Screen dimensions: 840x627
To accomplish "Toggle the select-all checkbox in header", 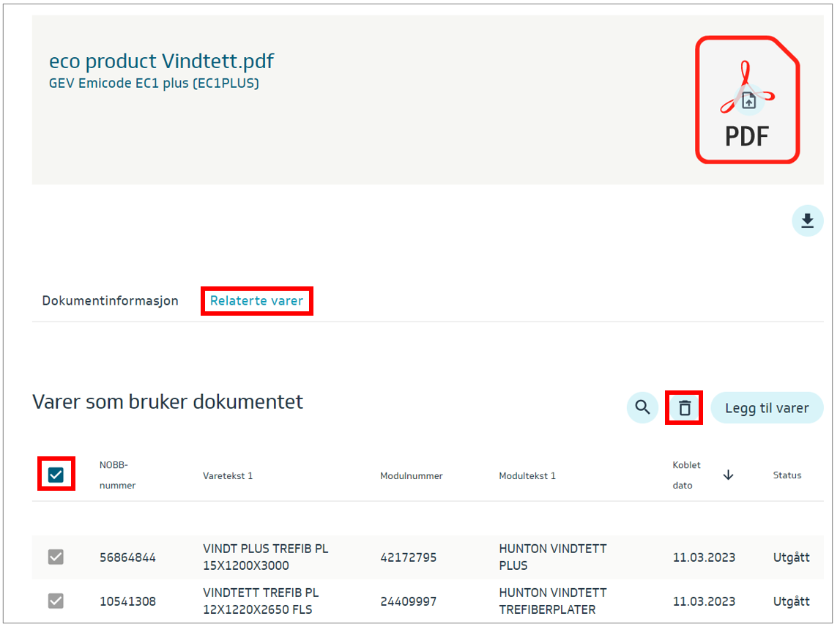I will 56,475.
